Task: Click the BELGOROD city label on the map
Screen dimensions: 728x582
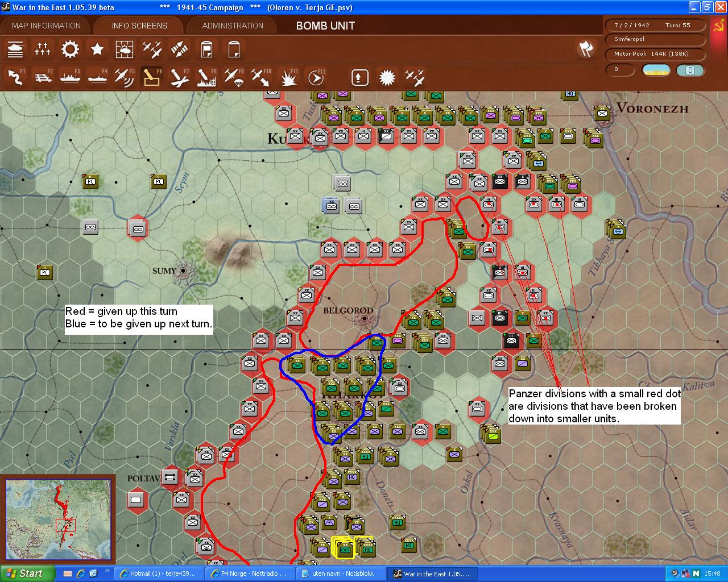Action: click(348, 310)
